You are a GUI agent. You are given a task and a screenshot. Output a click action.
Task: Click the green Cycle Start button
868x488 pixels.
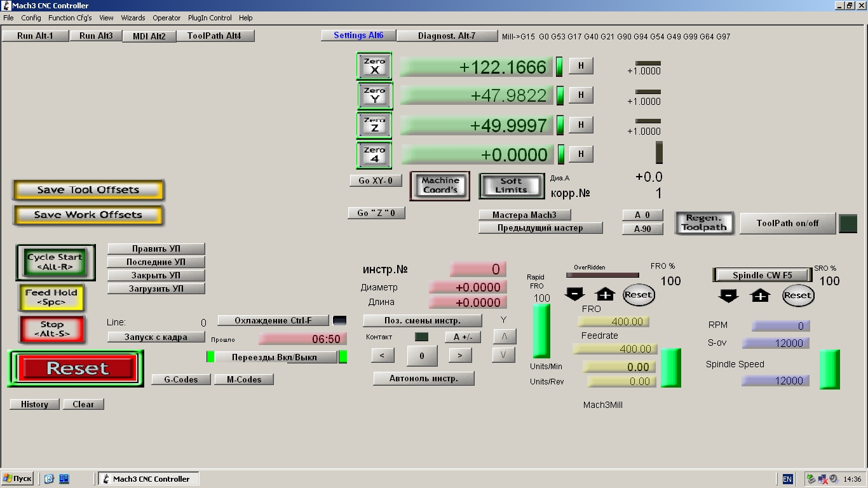pos(55,262)
